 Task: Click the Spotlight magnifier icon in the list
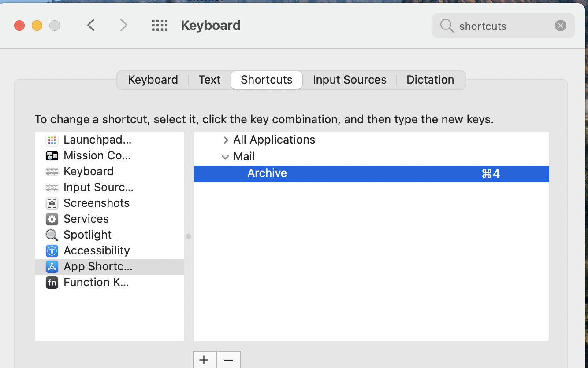pyautogui.click(x=52, y=235)
